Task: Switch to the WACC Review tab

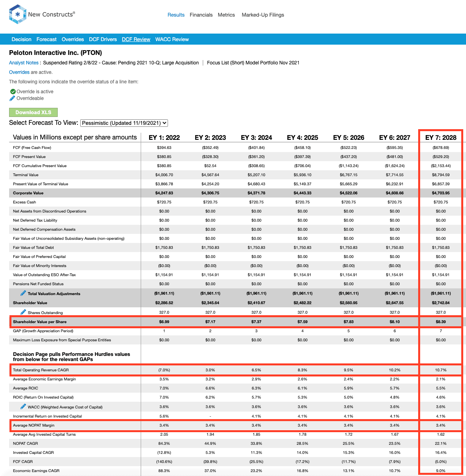Action: click(x=172, y=39)
